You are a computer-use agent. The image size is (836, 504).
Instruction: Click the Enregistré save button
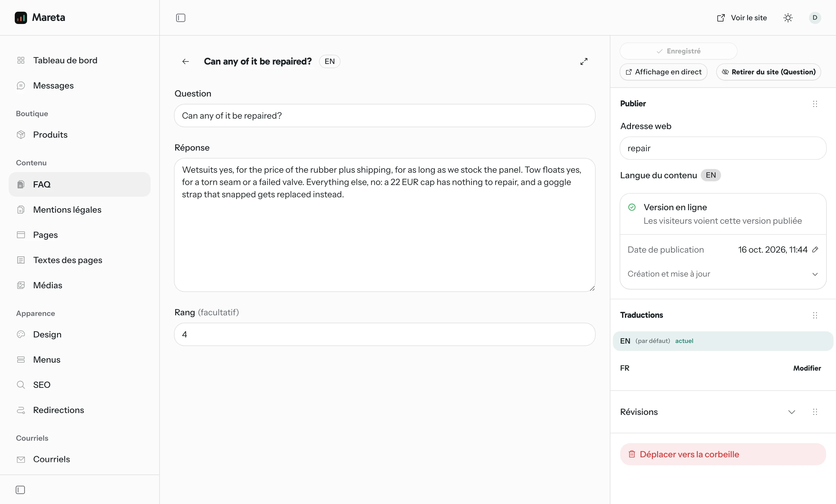click(x=678, y=51)
